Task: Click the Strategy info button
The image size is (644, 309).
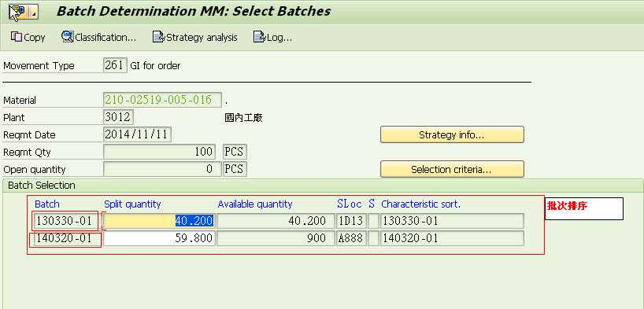Action: pyautogui.click(x=452, y=134)
